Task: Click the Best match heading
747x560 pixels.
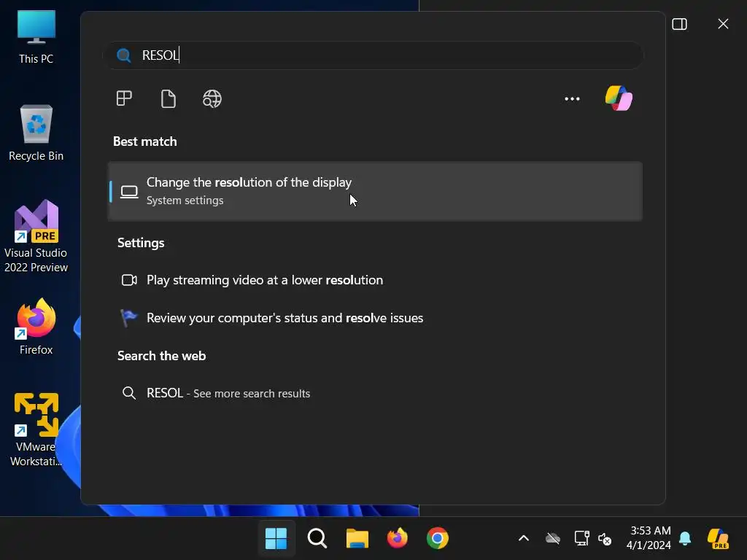Action: click(x=145, y=141)
